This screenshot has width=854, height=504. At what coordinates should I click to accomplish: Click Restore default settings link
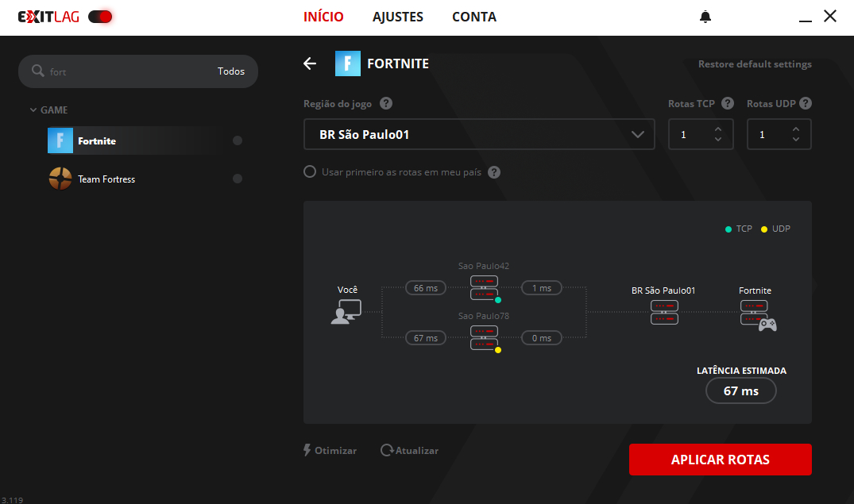[x=755, y=64]
